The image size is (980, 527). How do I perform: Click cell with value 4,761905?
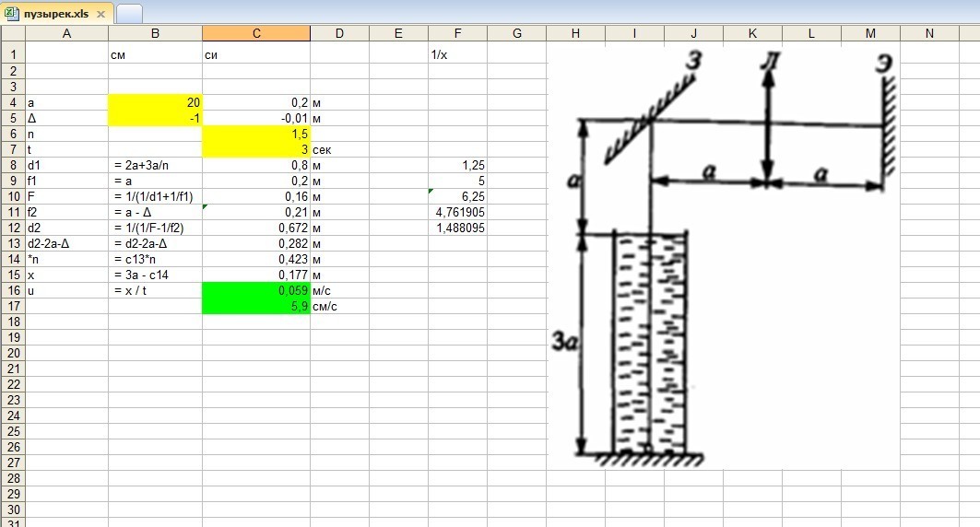point(457,212)
